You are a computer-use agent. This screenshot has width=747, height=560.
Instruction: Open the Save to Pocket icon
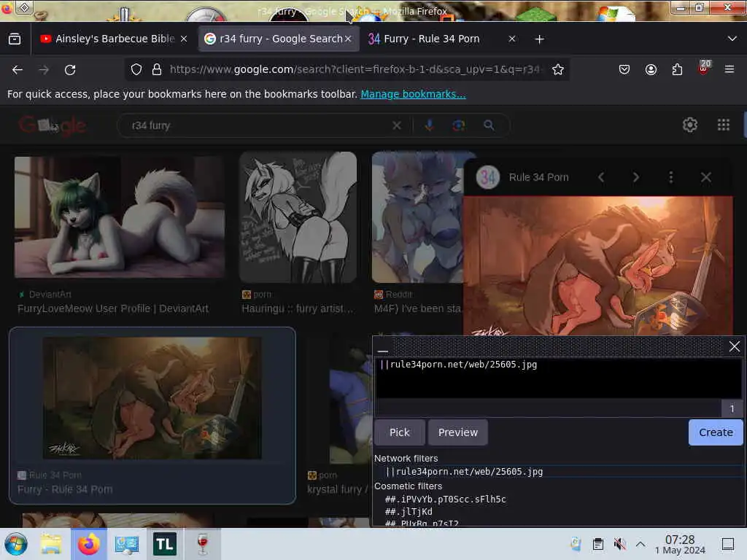pyautogui.click(x=624, y=69)
